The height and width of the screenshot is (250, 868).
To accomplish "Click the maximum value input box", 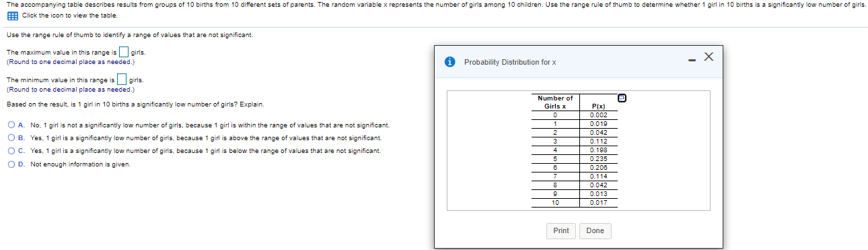I will pyautogui.click(x=124, y=53).
